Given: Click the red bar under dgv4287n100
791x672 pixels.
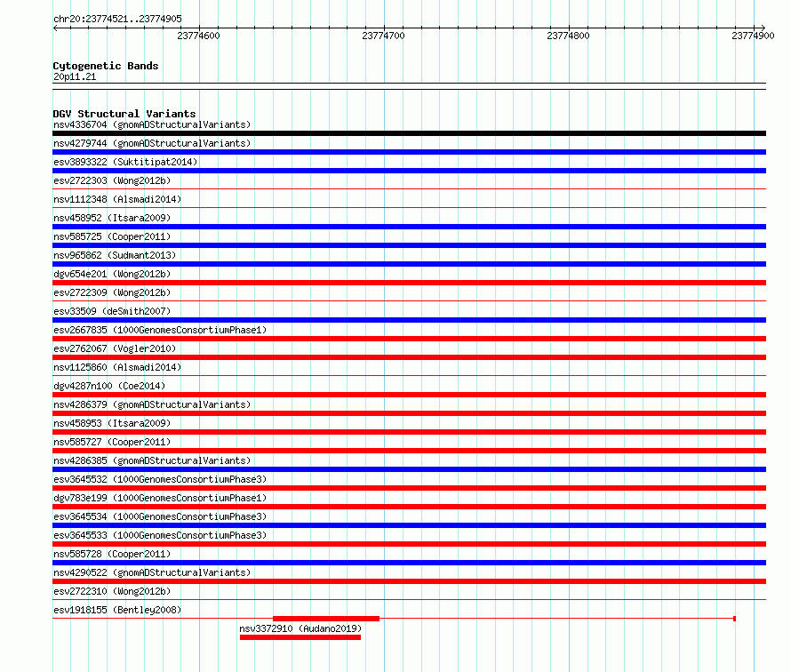Looking at the screenshot, I should [409, 395].
